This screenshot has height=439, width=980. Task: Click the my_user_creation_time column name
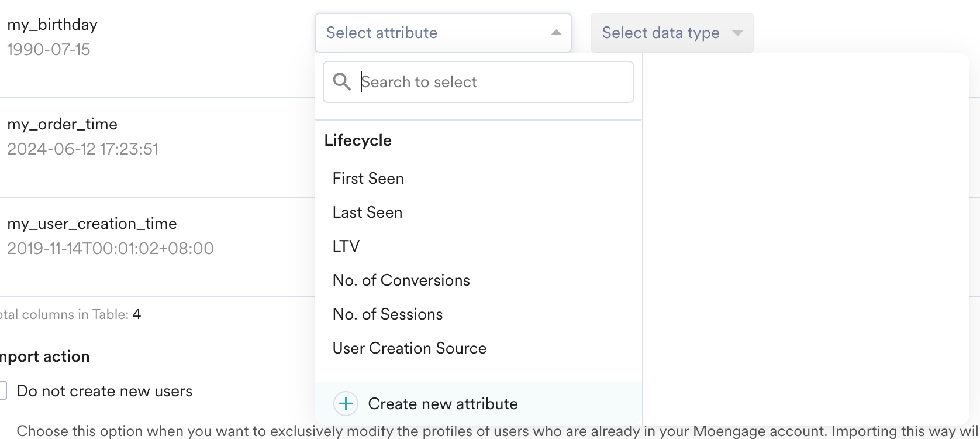point(92,224)
